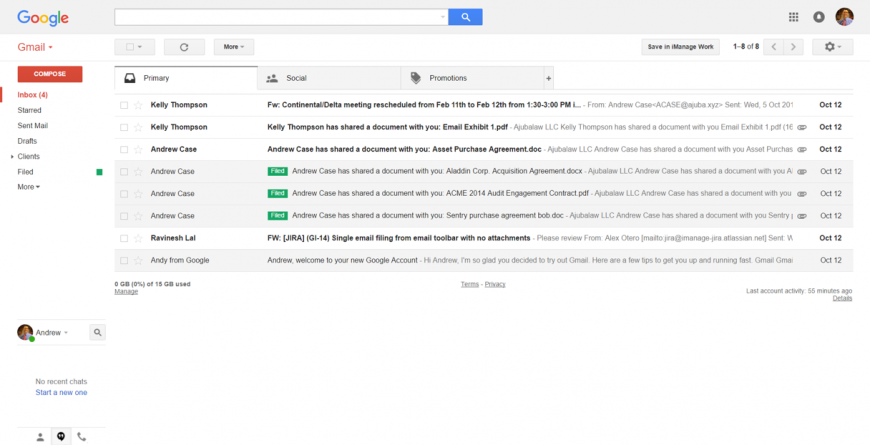This screenshot has width=870, height=445.
Task: Star the Andy from Google welcome email
Action: 138,260
